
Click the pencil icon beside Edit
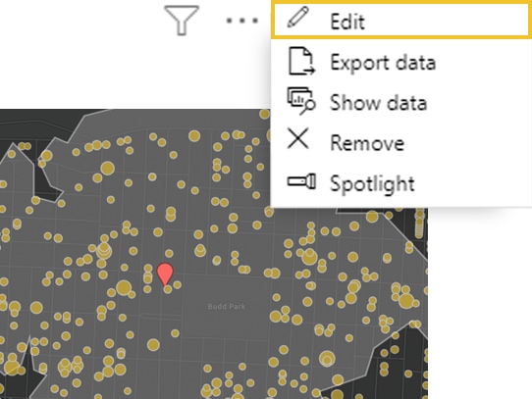(297, 17)
